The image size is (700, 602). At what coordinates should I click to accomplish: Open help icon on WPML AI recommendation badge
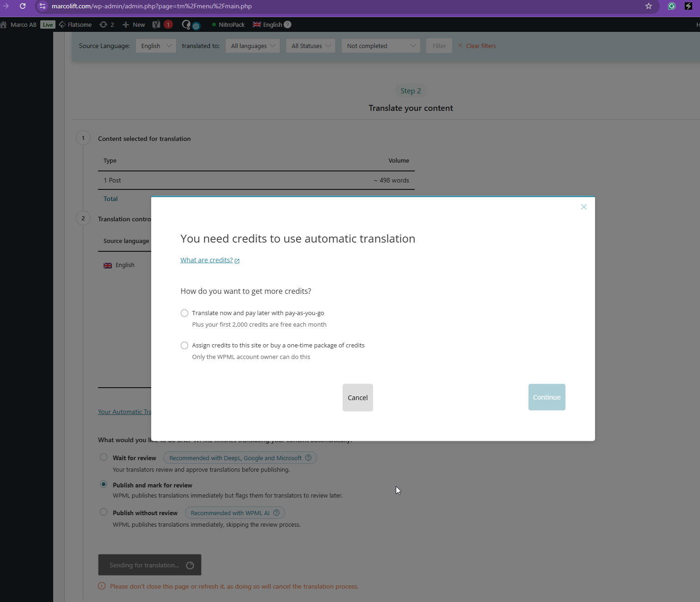click(x=276, y=513)
